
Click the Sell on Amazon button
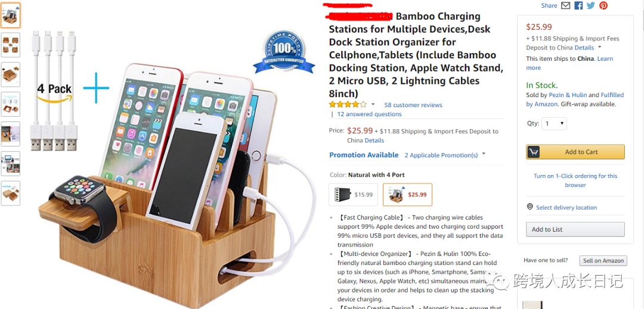(x=603, y=261)
